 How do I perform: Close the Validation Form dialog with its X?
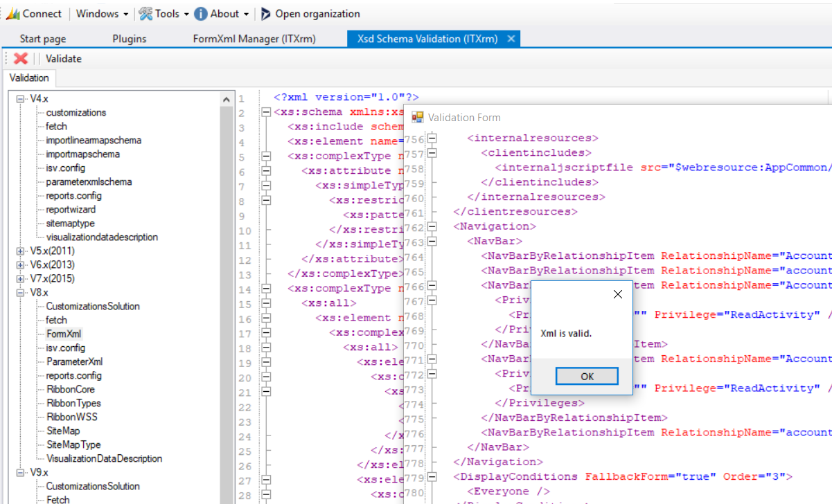pos(617,294)
